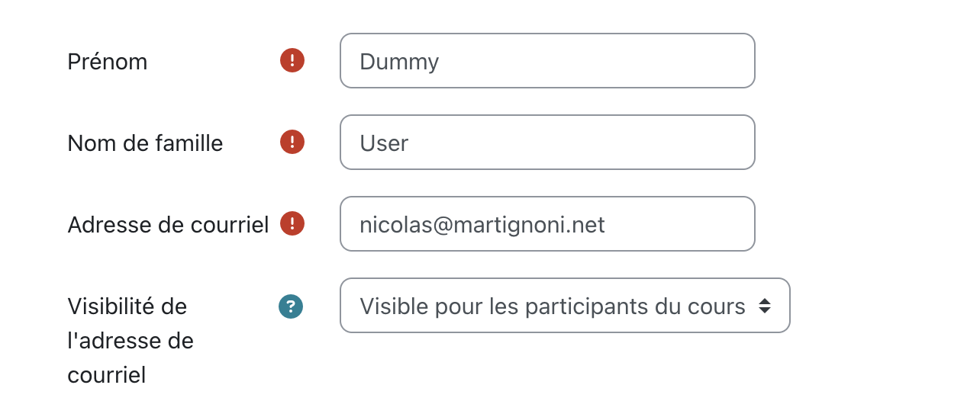Focus the Prénom text field
The width and height of the screenshot is (980, 401).
pyautogui.click(x=547, y=60)
